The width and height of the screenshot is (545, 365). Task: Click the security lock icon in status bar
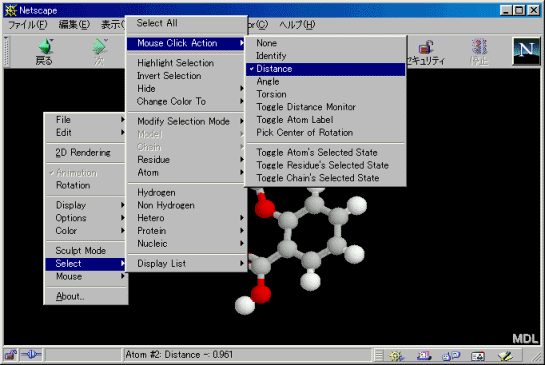tap(11, 355)
